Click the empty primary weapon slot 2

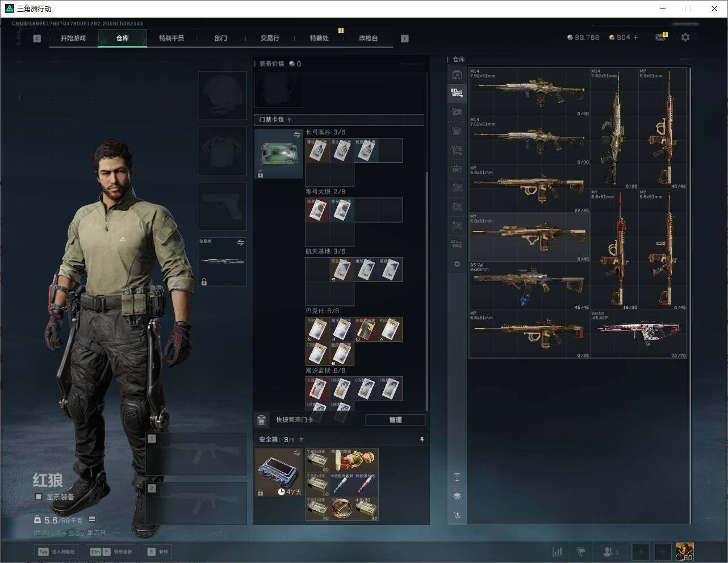point(196,503)
